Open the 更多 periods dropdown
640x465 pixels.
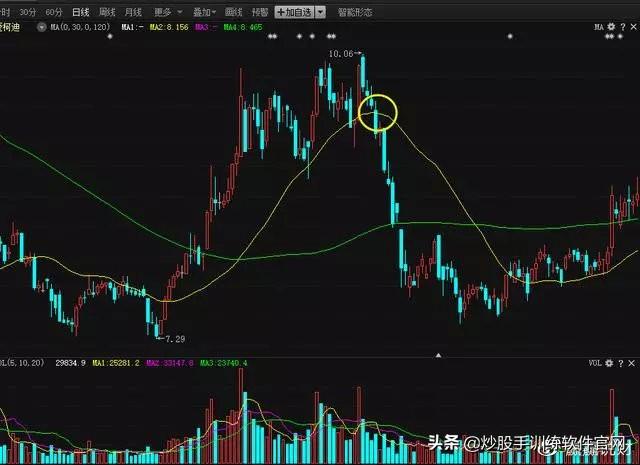click(x=168, y=12)
